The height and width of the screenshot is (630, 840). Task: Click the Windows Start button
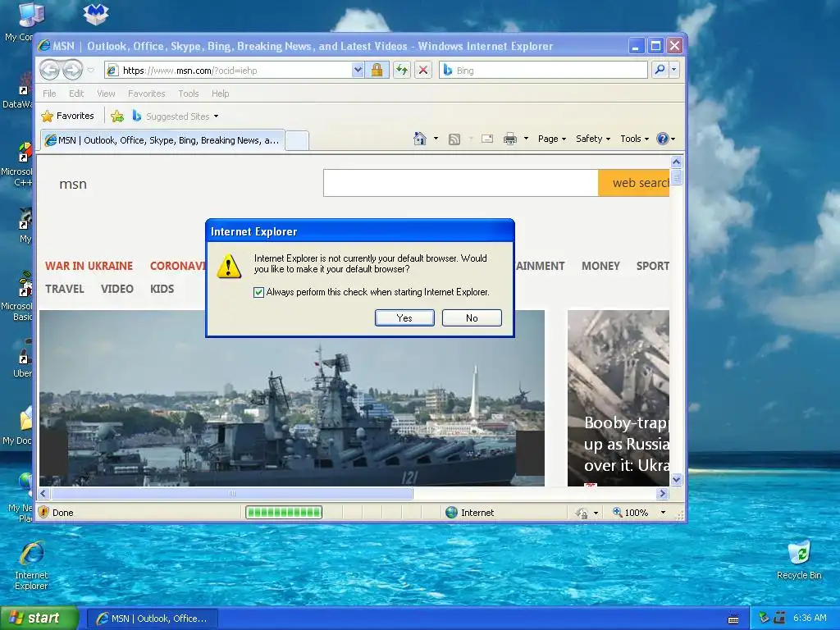click(39, 619)
